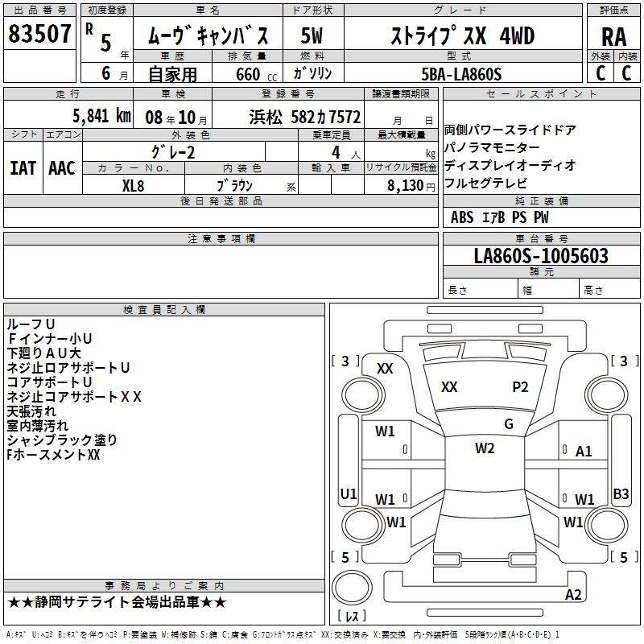This screenshot has height=644, width=644.
Task: Click the air conditioner value AAC
Action: [62, 168]
